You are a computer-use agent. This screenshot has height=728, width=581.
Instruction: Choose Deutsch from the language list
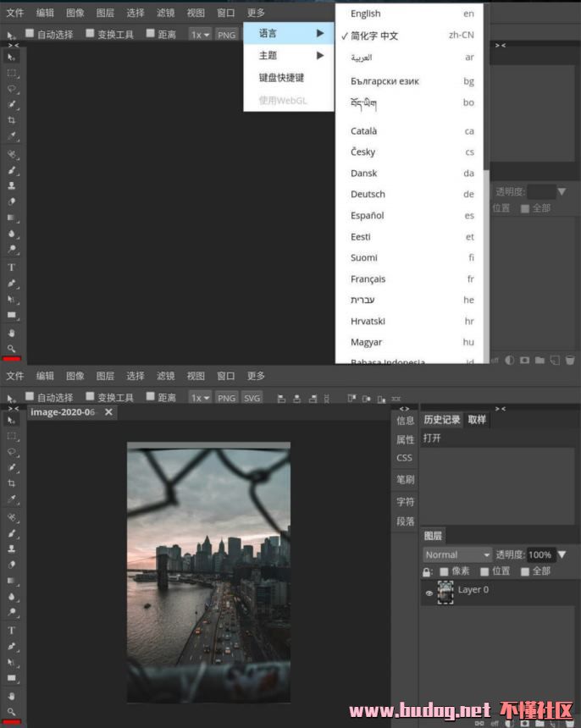(x=368, y=194)
